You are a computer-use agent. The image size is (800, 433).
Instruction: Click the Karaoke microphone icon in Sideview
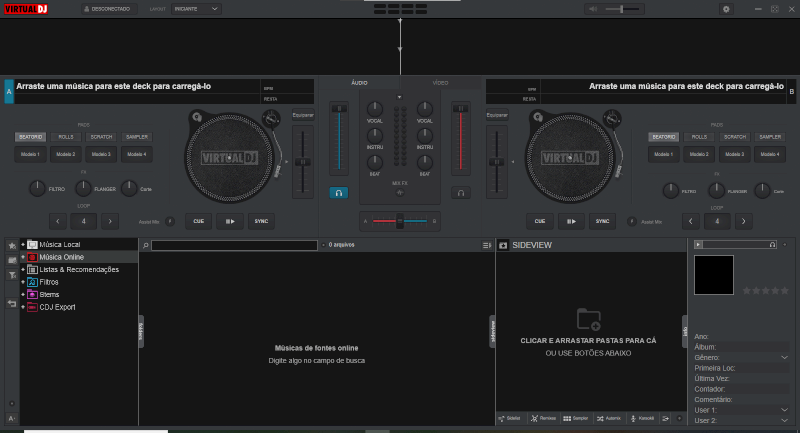pos(633,418)
